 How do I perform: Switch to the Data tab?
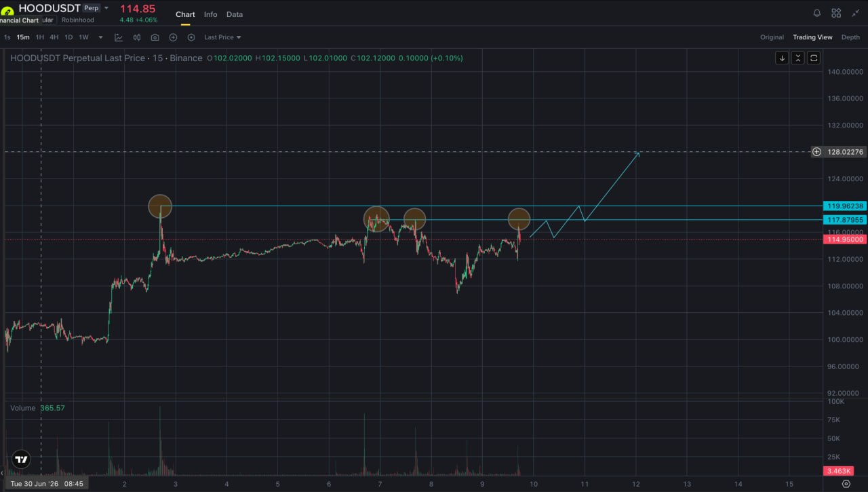[235, 14]
